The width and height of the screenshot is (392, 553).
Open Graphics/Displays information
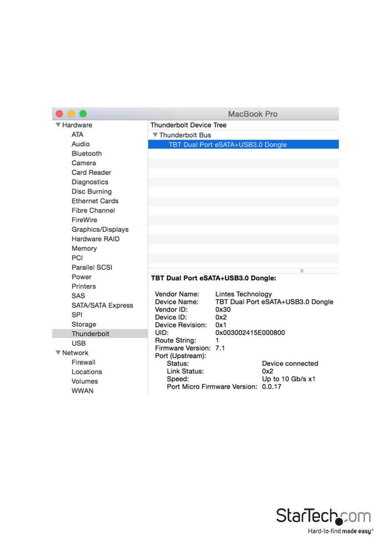(100, 229)
